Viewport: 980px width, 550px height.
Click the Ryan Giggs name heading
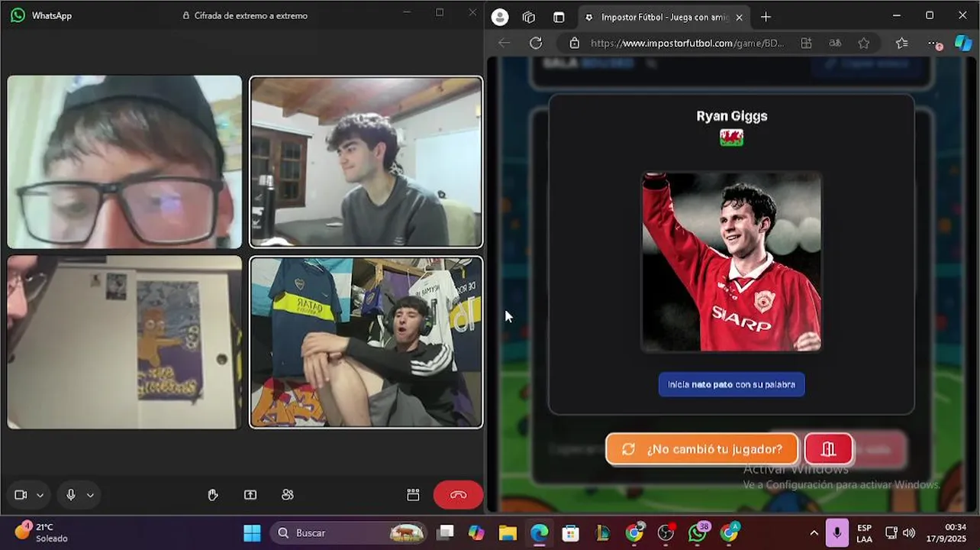click(x=731, y=116)
